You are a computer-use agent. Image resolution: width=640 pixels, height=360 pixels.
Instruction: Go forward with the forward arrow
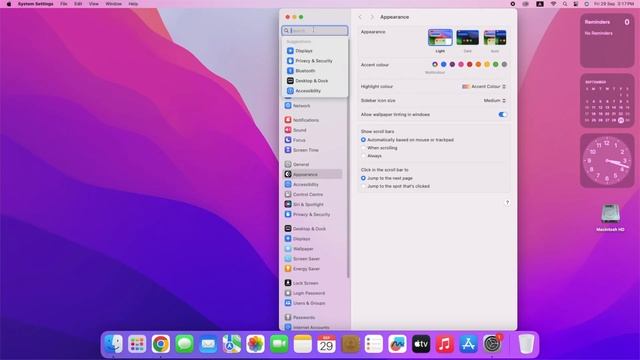372,17
